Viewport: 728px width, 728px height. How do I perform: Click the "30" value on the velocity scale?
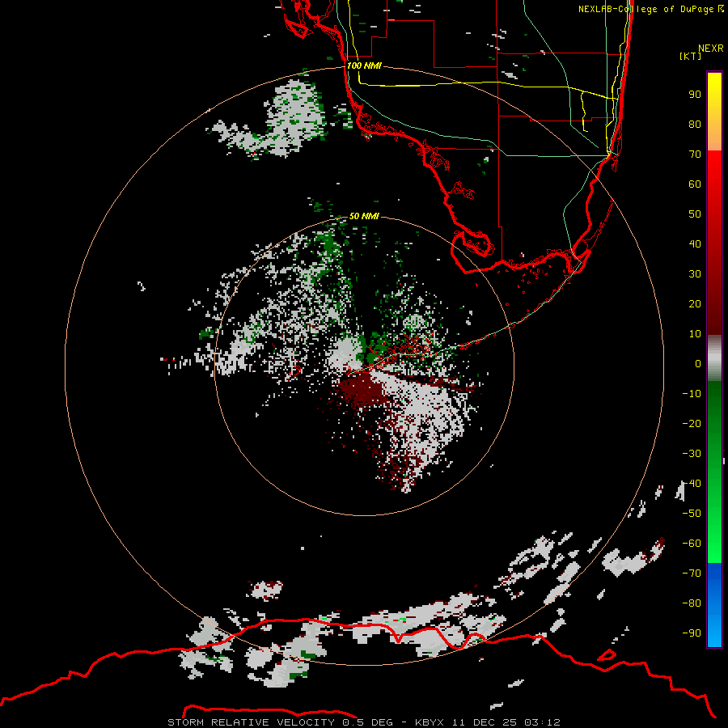tap(695, 274)
